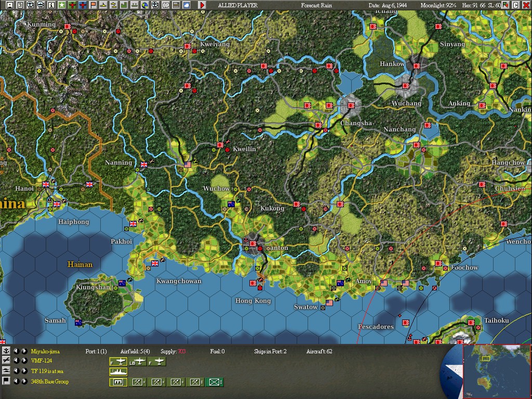The height and width of the screenshot is (399, 532).
Task: Open the 'TF 119 is at sea' link
Action: click(x=47, y=371)
